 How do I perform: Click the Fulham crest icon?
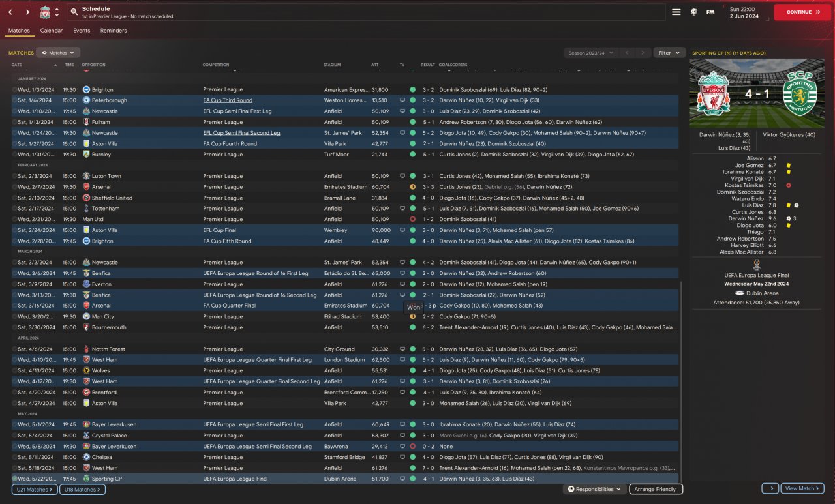[x=86, y=122]
